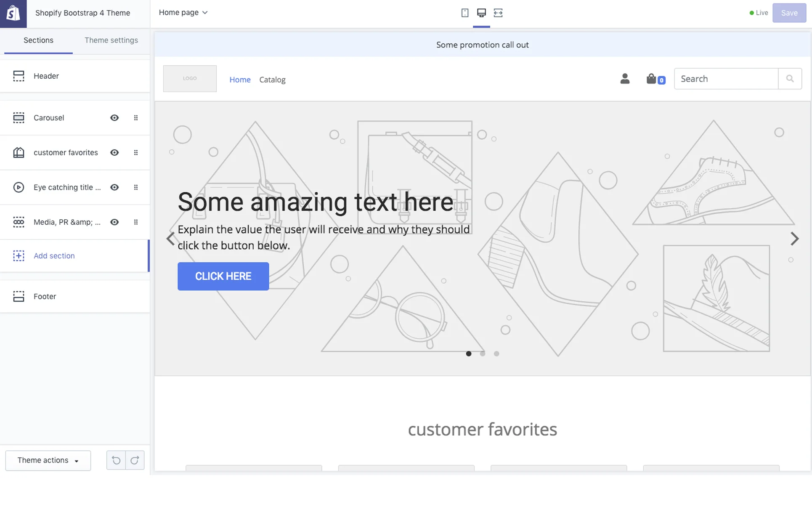Select the second carousel slide dot
The height and width of the screenshot is (505, 812).
[483, 353]
